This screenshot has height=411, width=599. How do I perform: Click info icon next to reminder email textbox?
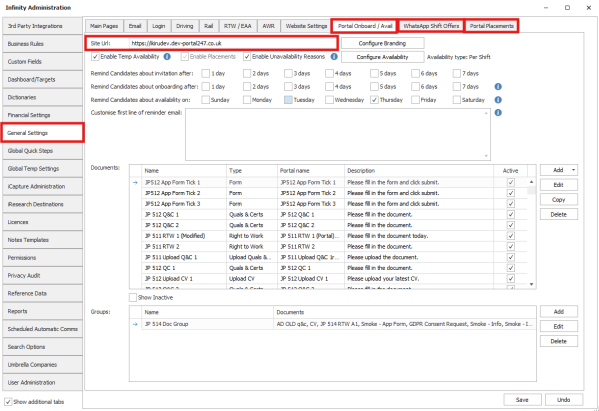(x=498, y=113)
